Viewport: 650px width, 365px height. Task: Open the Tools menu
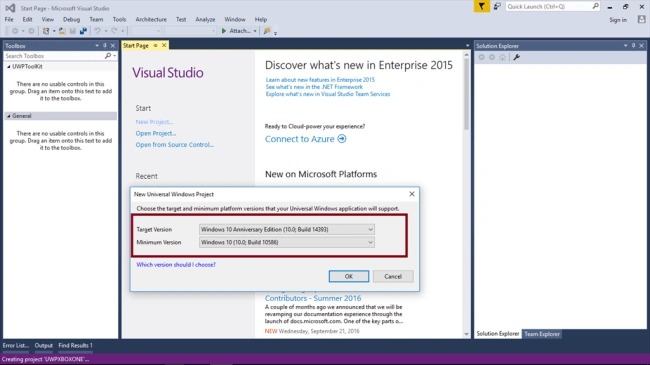pyautogui.click(x=119, y=19)
